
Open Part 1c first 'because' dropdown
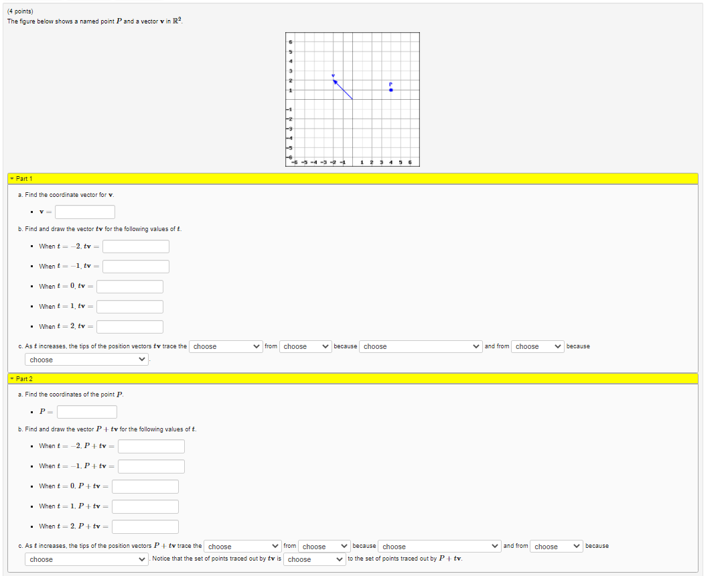(x=420, y=347)
